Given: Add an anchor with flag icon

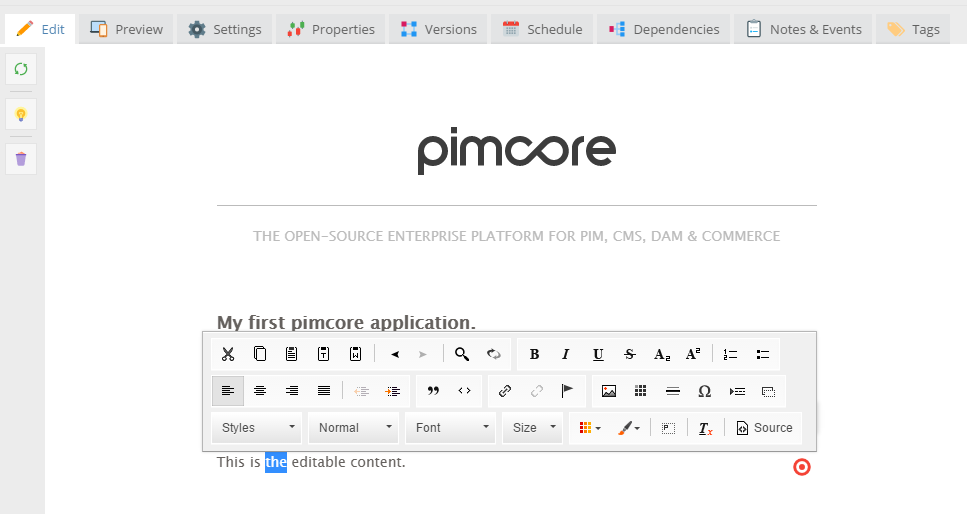Looking at the screenshot, I should [x=567, y=391].
